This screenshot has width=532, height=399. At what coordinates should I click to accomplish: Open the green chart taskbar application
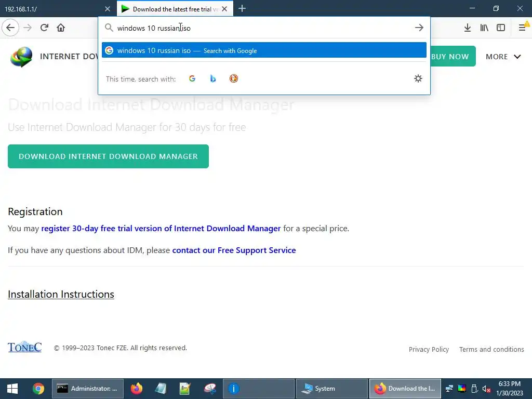(185, 389)
